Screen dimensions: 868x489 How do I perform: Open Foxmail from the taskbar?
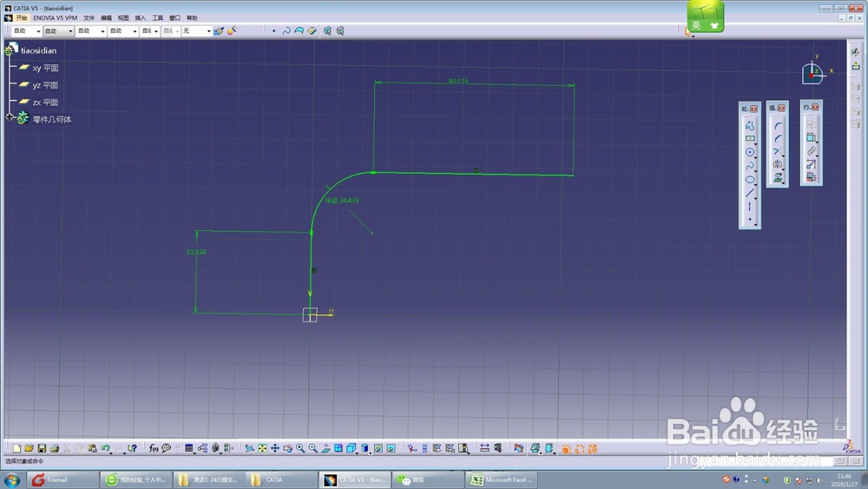pos(62,479)
